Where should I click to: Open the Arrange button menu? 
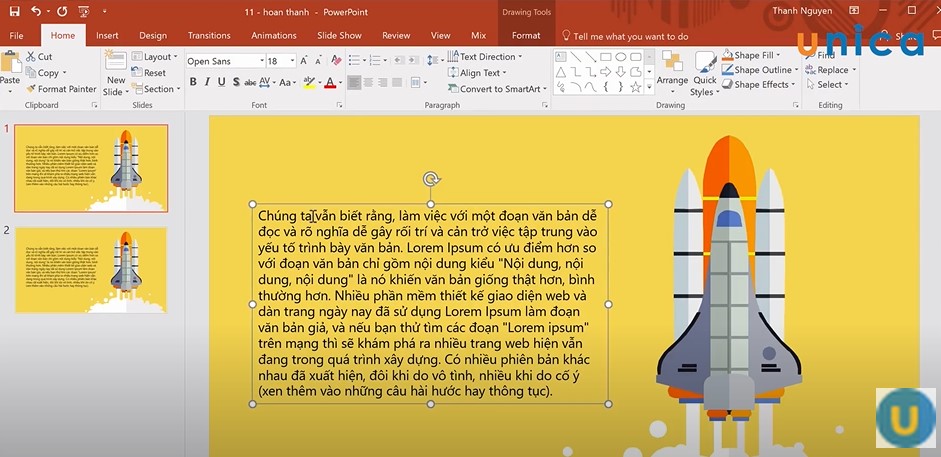[672, 73]
